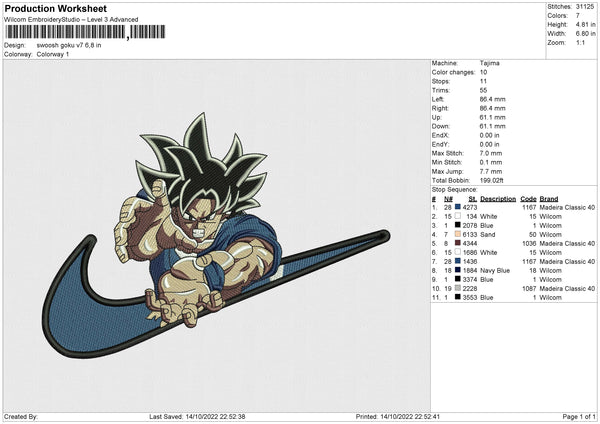This screenshot has width=600, height=424.
Task: Click the "Created By:" footer label
Action: point(21,416)
